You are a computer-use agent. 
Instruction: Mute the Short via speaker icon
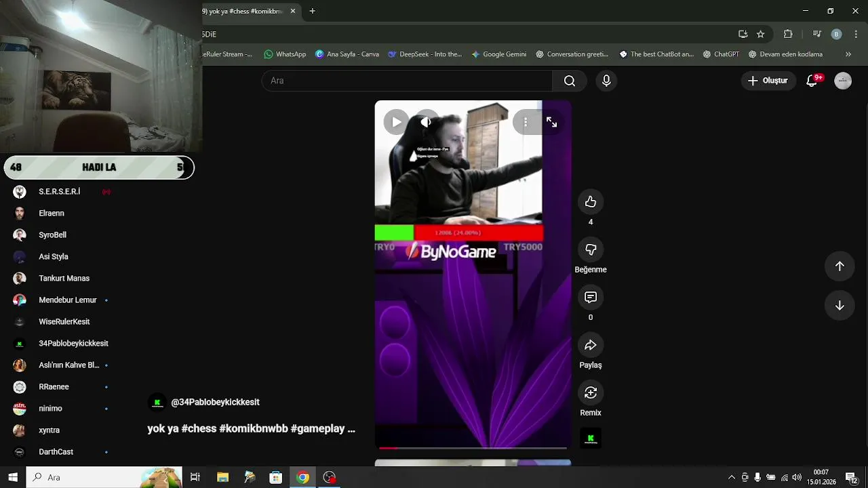click(426, 122)
